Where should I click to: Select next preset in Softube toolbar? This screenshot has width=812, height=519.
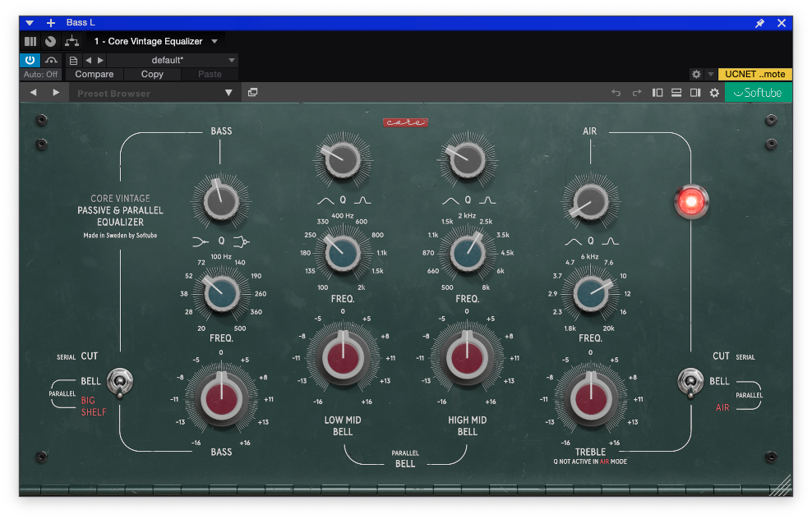pos(56,93)
